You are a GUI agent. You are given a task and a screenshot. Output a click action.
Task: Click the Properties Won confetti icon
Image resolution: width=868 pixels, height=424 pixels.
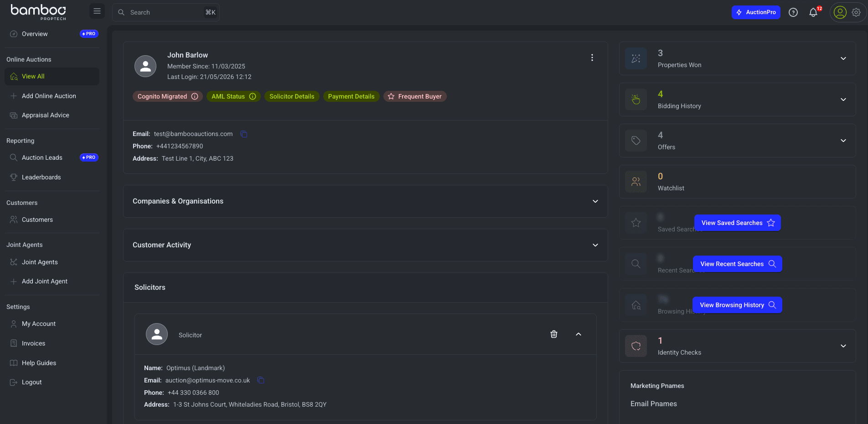pyautogui.click(x=636, y=58)
